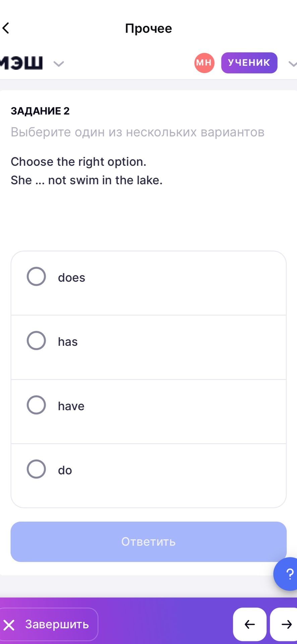Screen dimensions: 297x644
Task: Submit answer with Ответить button
Action: [x=148, y=542]
